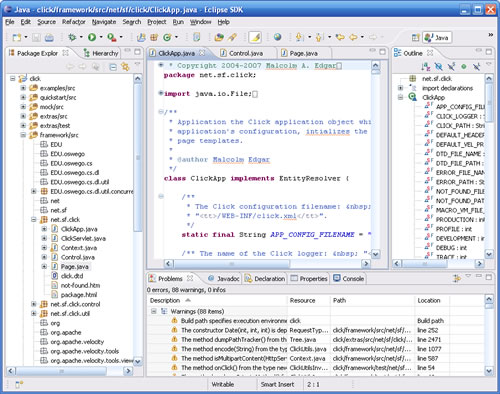The height and width of the screenshot is (394, 500).
Task: Click the New Java Class icon
Action: (x=167, y=37)
